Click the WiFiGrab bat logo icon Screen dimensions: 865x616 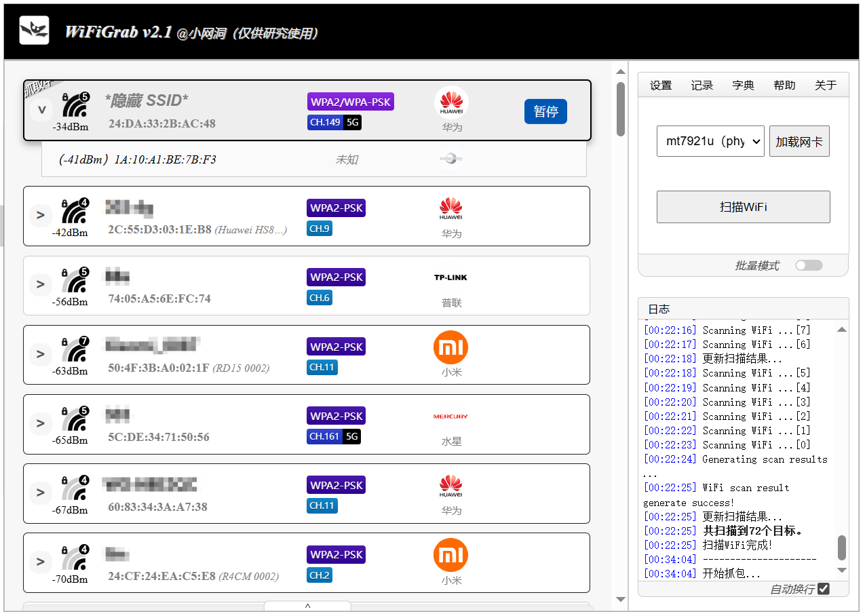click(34, 30)
